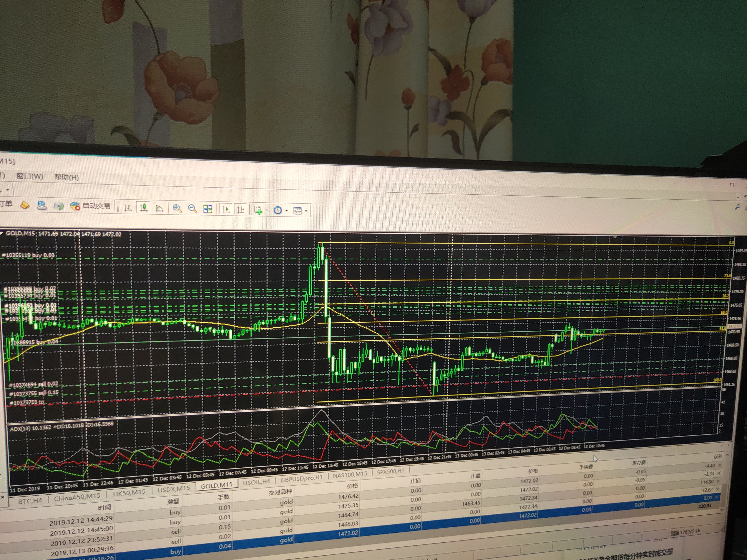This screenshot has height=560, width=747.
Task: Switch to the SPX500,H1 chart tab
Action: (390, 471)
